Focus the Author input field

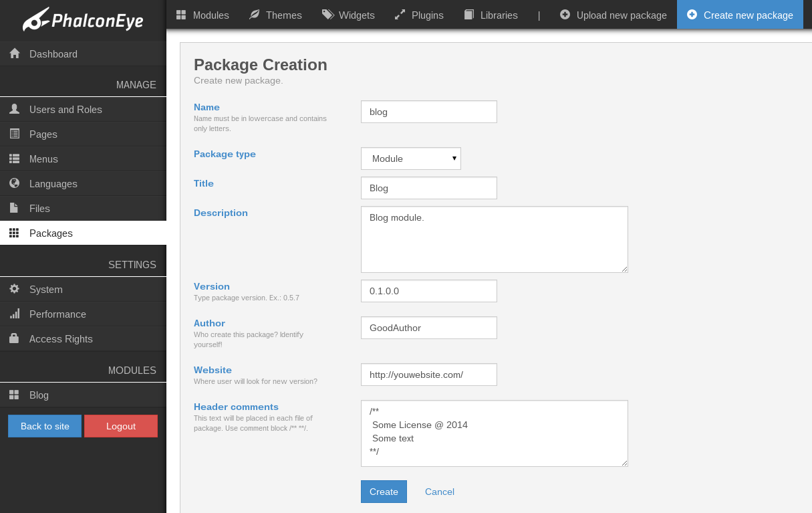click(x=429, y=328)
